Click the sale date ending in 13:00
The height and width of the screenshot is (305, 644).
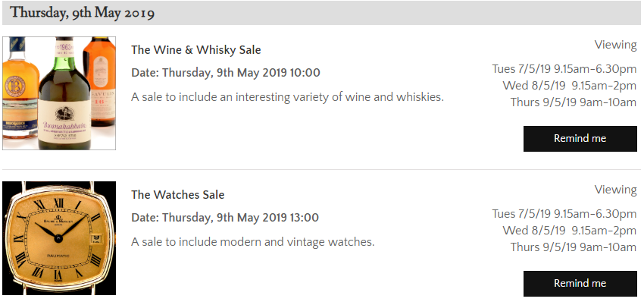(x=225, y=218)
